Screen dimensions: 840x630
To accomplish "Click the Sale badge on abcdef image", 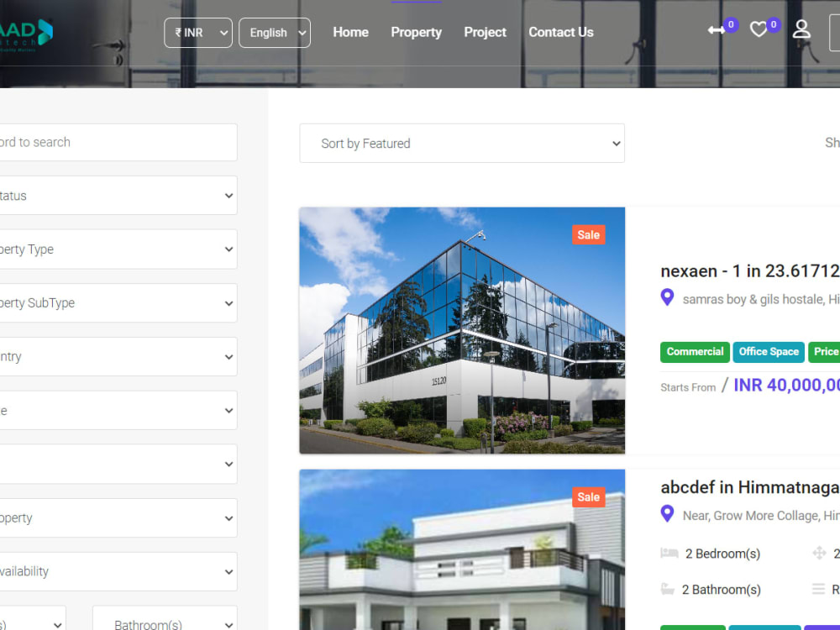I will tap(588, 497).
